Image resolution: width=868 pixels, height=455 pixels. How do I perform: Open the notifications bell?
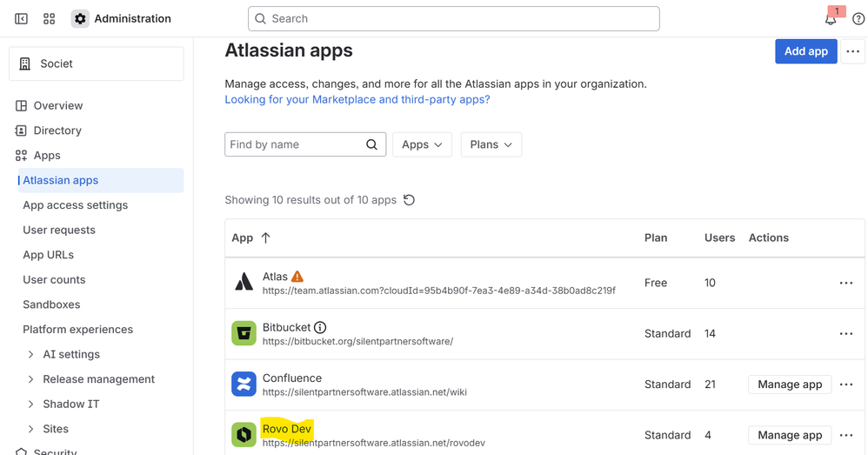click(x=831, y=19)
